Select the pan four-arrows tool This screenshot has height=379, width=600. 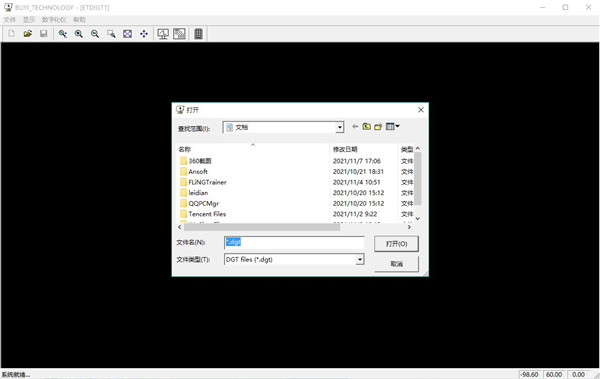[x=144, y=34]
